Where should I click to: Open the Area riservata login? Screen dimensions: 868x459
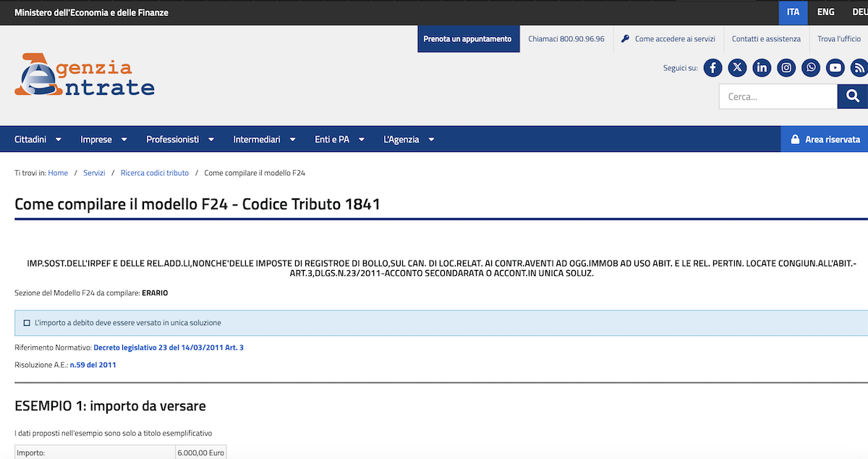pos(825,139)
